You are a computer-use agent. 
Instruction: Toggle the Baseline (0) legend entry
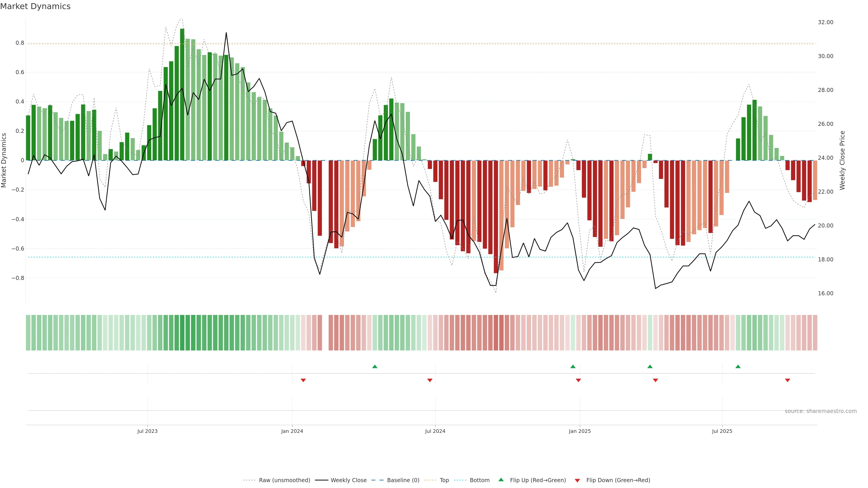tap(403, 480)
